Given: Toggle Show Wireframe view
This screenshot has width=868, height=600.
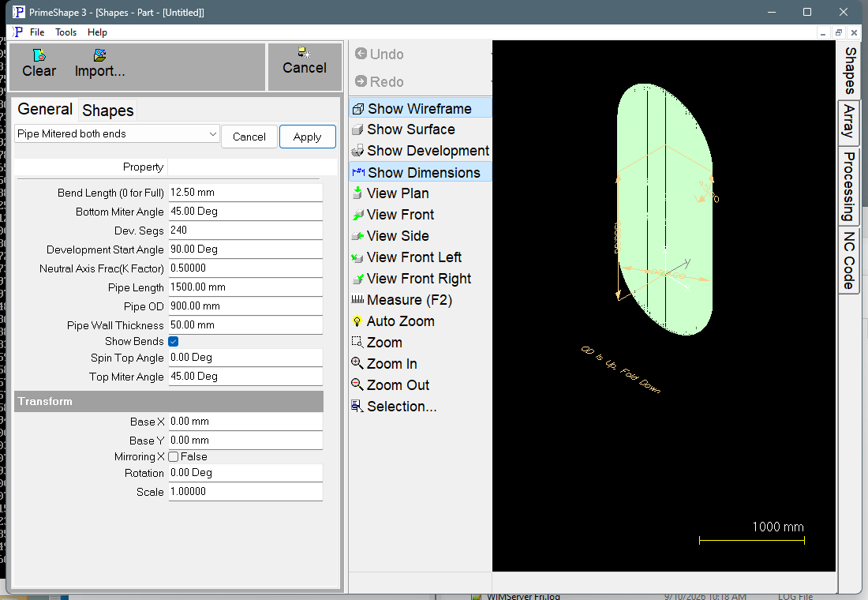Looking at the screenshot, I should pyautogui.click(x=420, y=109).
